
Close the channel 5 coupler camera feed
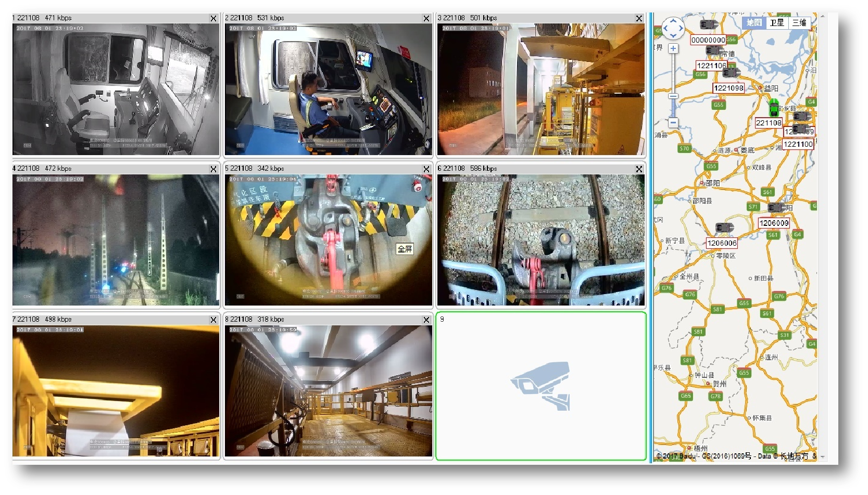click(426, 169)
